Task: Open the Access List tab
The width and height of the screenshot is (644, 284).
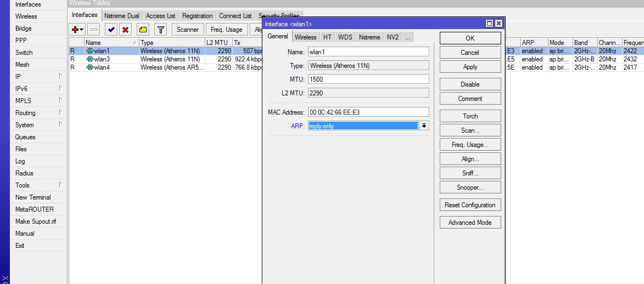Action: point(161,16)
